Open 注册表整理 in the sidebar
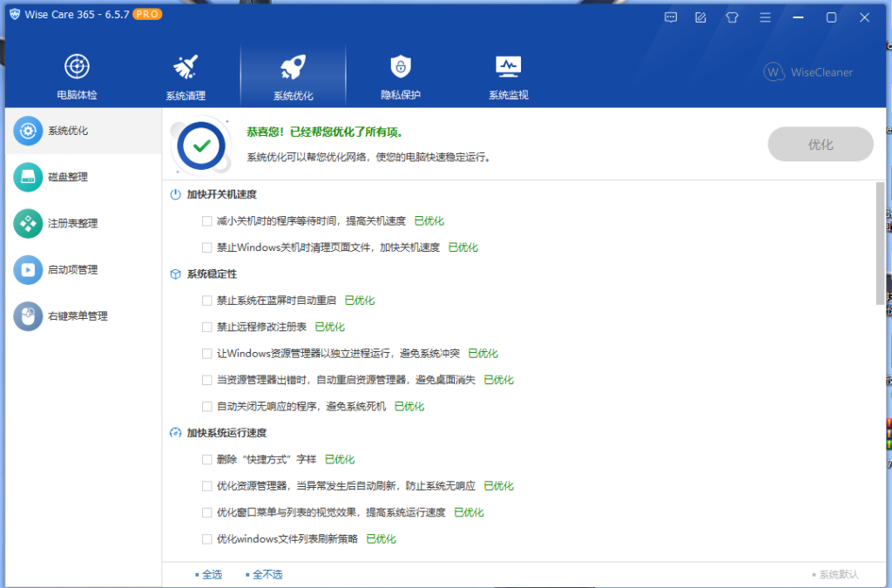 click(84, 224)
